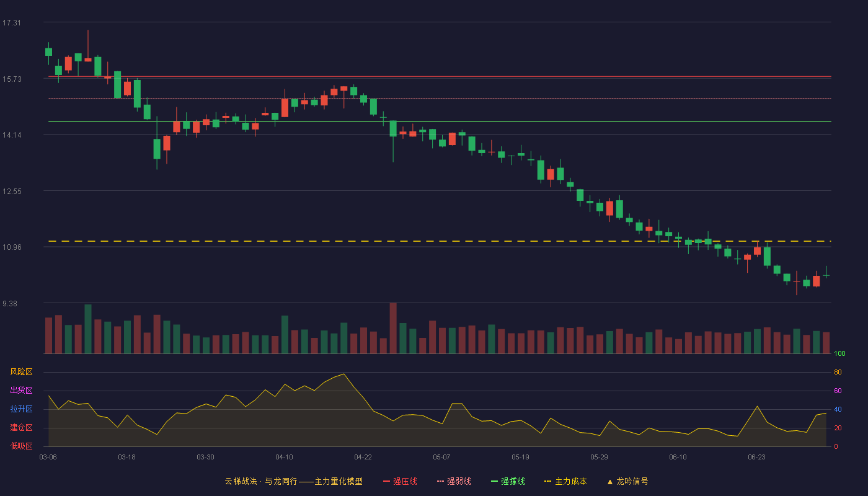
Task: Toggle the 强压线 legend item
Action: pyautogui.click(x=400, y=481)
